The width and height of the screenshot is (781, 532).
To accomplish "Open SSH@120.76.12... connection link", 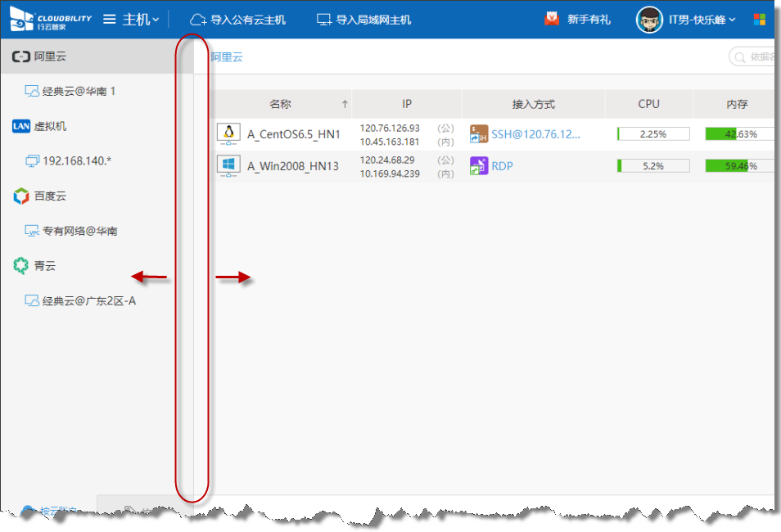I will 535,134.
